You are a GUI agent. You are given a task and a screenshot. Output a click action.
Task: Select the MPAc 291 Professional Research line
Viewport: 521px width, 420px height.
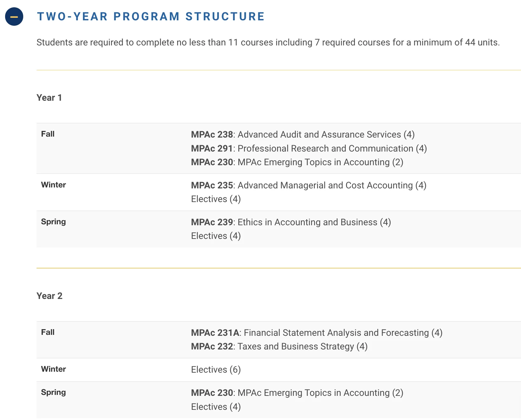[x=309, y=148]
